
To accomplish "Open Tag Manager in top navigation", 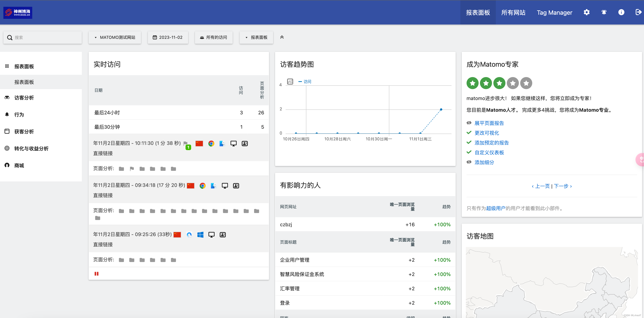I will [x=554, y=12].
